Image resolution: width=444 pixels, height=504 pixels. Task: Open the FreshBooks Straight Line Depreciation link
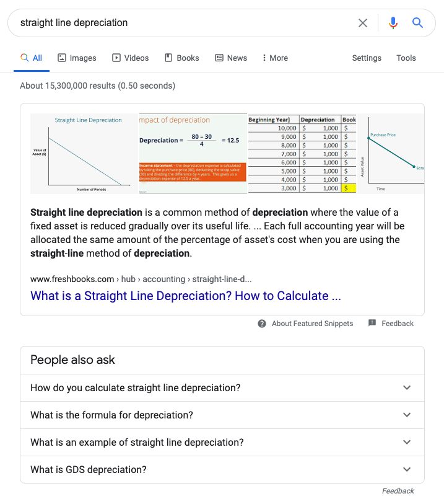click(x=186, y=296)
